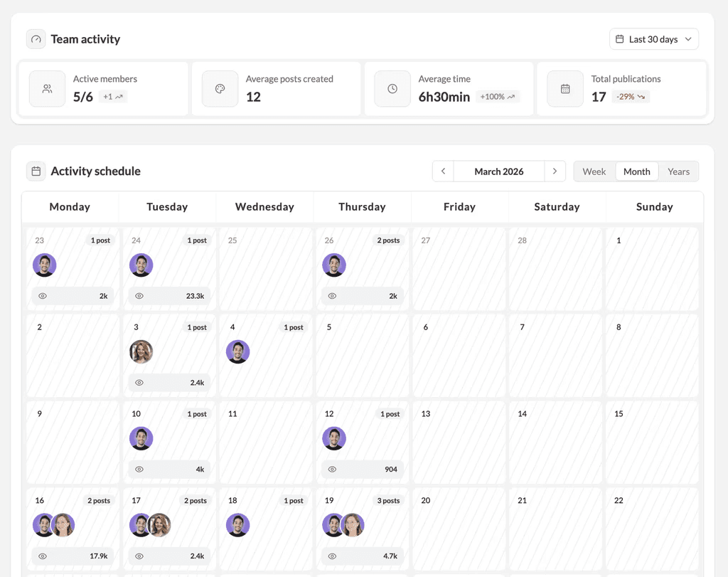Click the March 2026 label

point(498,171)
